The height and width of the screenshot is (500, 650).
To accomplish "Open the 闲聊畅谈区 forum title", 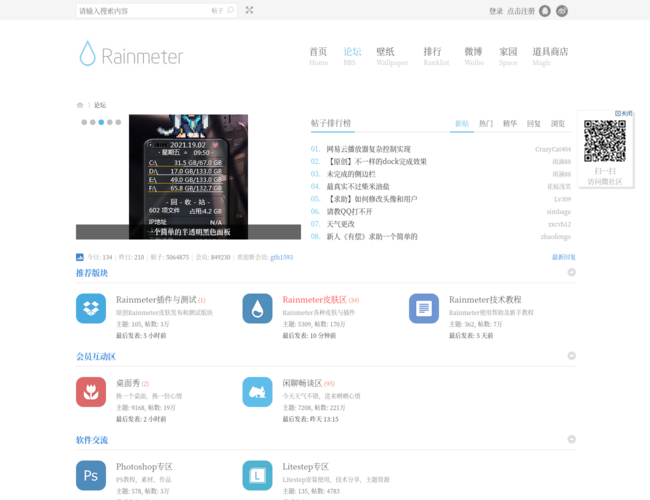I will [302, 383].
